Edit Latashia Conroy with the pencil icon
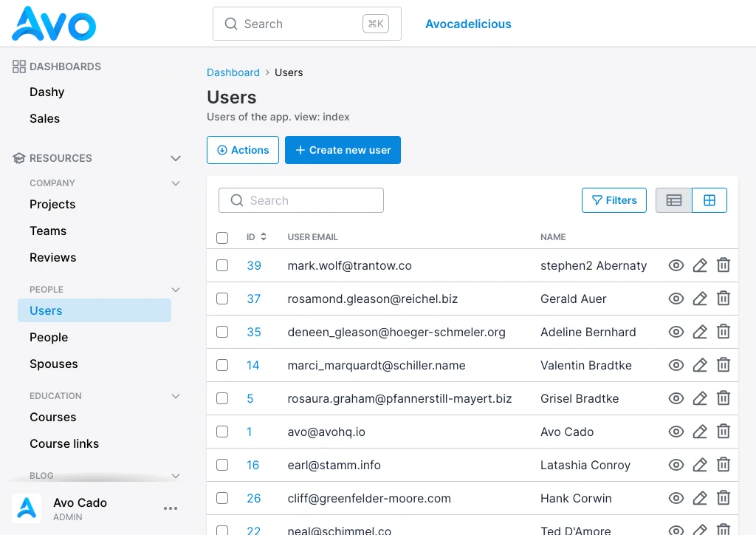 [700, 465]
